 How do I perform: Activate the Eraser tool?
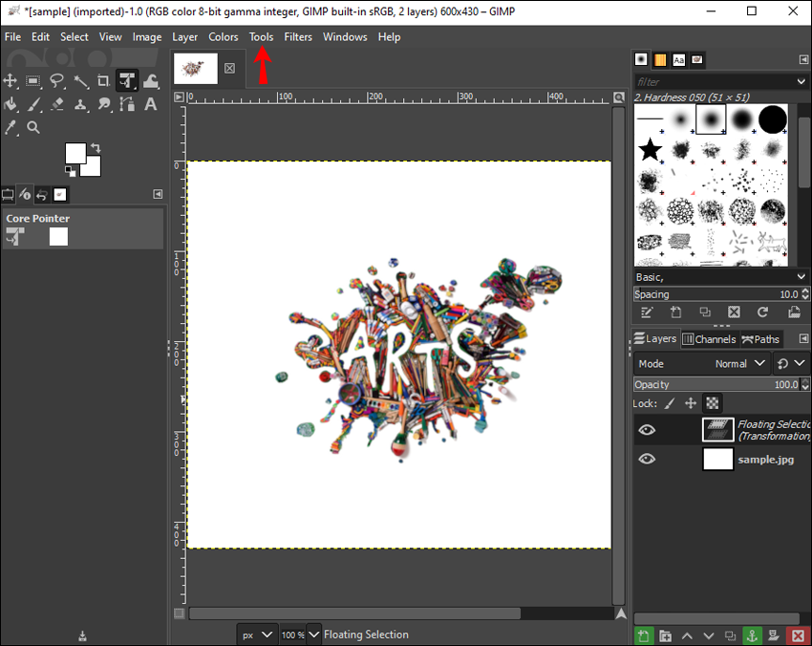click(57, 104)
